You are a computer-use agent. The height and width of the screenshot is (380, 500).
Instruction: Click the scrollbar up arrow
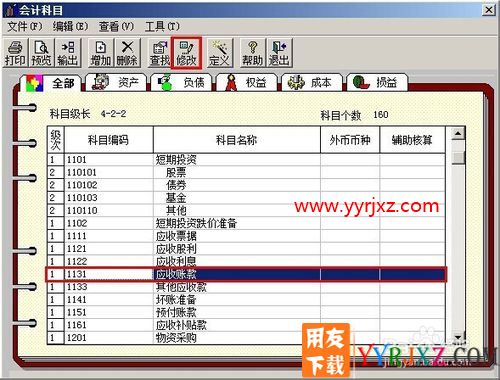(458, 134)
